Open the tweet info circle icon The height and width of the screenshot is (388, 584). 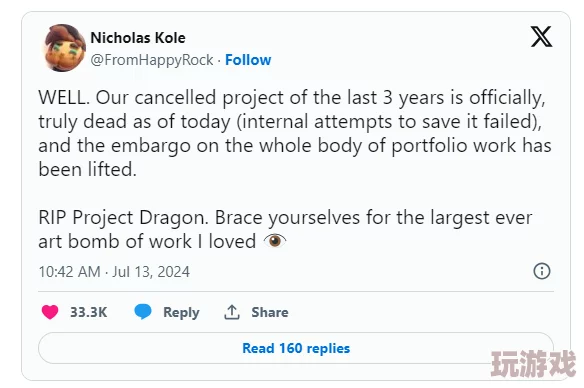(x=542, y=271)
